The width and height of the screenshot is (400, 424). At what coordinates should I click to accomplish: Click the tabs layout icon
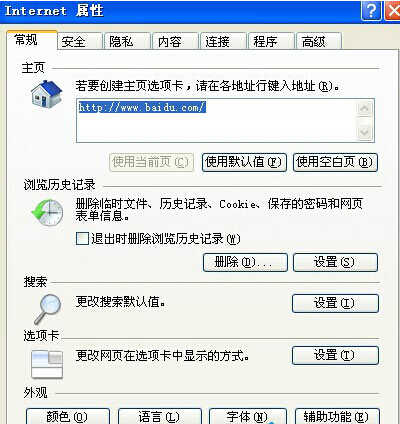pos(47,364)
